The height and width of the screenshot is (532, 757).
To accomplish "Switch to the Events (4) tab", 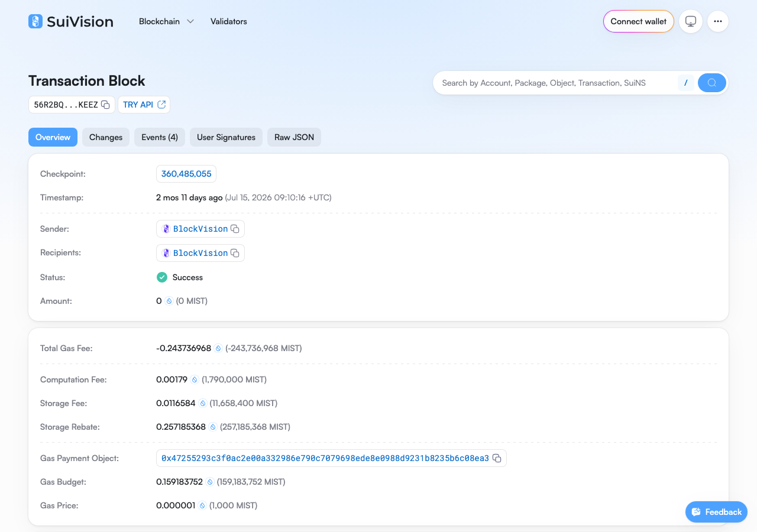I will (160, 137).
